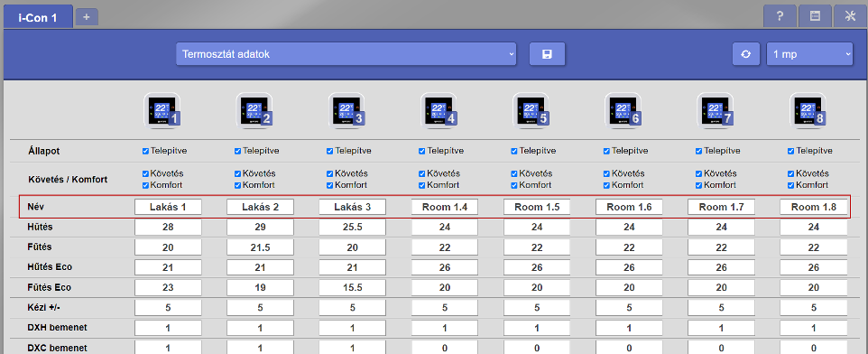
Task: Click the DXH bemenet row label
Action: tap(58, 328)
